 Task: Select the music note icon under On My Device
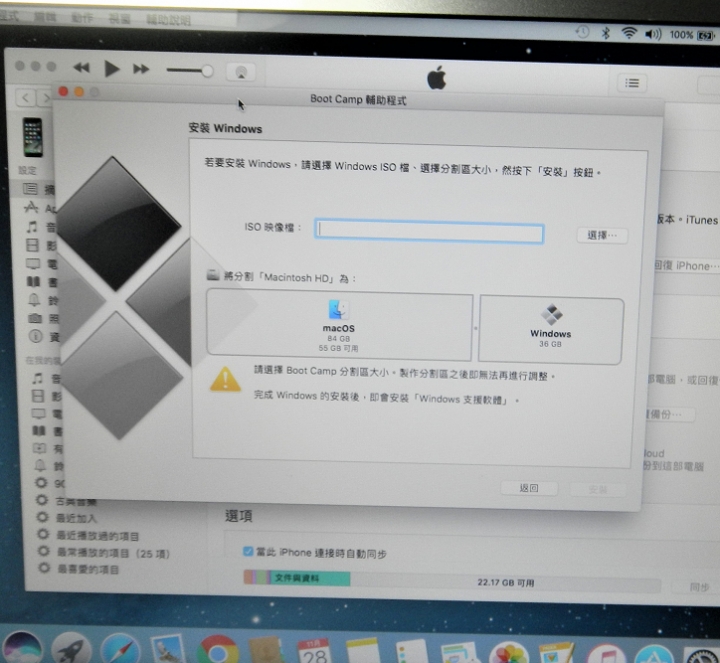pos(38,378)
